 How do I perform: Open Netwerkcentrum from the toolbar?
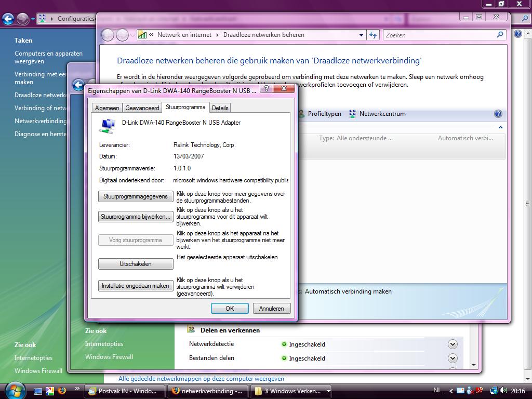(377, 114)
